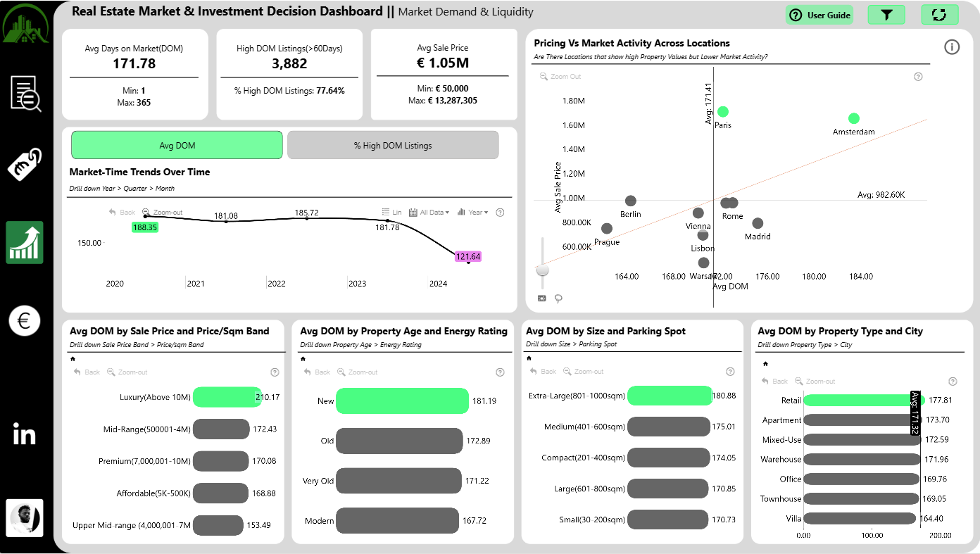Open the euro coin sidebar icon
Viewport: 980px width, 554px height.
[x=24, y=321]
